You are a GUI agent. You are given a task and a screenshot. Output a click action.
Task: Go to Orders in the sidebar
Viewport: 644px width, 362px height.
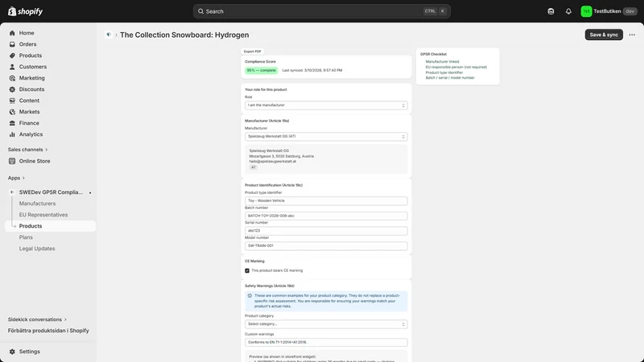27,44
